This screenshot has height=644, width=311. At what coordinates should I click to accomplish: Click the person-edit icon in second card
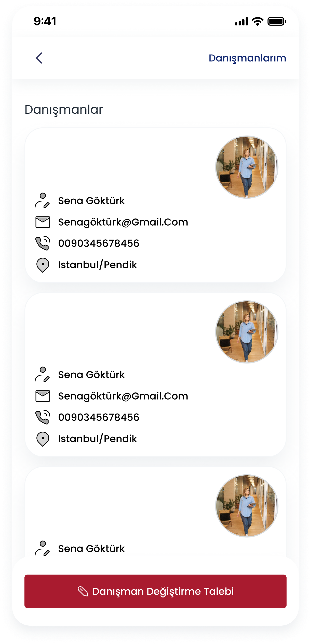click(42, 375)
